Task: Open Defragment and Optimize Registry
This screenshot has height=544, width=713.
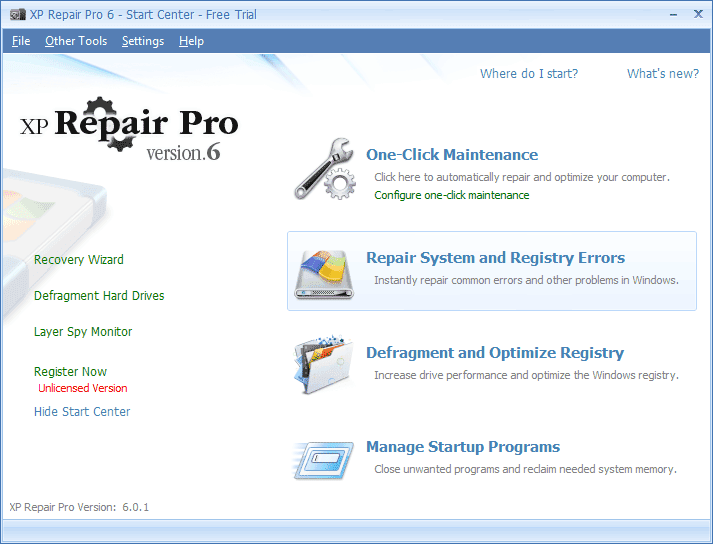Action: click(x=495, y=353)
